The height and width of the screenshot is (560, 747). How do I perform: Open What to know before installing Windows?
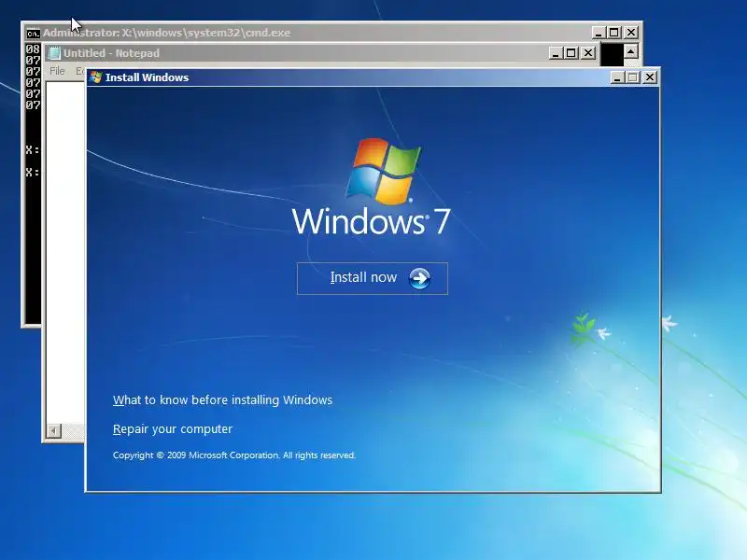pos(222,400)
